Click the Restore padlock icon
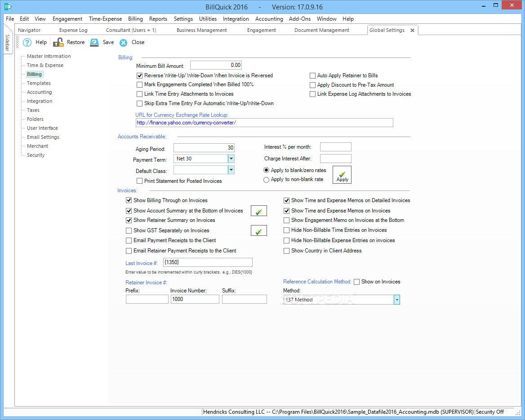 pyautogui.click(x=58, y=43)
